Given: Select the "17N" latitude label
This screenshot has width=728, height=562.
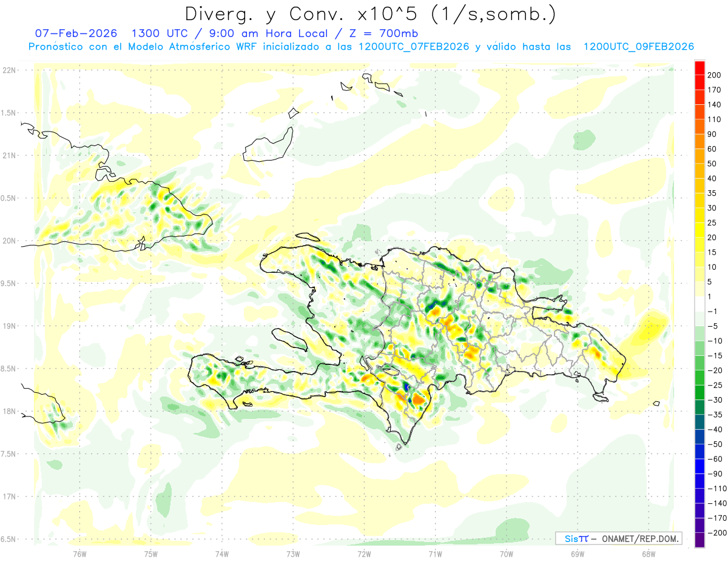Looking at the screenshot, I should (x=9, y=497).
